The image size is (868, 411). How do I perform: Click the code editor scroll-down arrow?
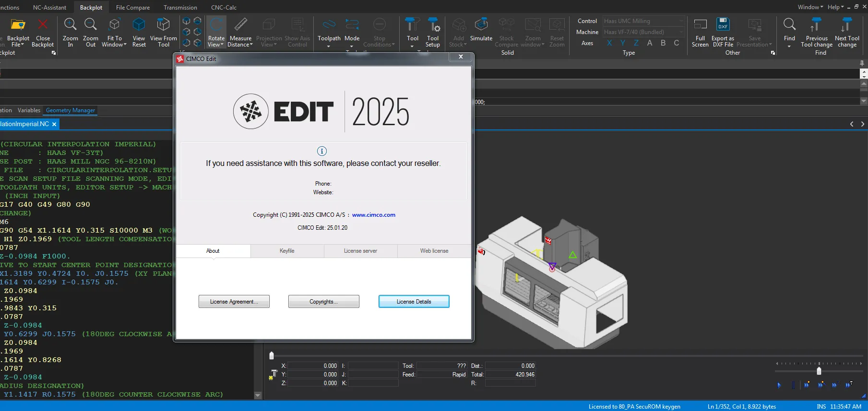coord(258,396)
